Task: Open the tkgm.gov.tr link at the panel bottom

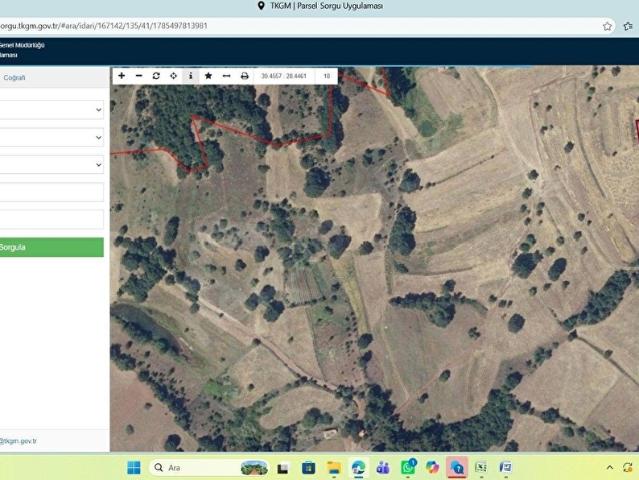Action: (18, 441)
